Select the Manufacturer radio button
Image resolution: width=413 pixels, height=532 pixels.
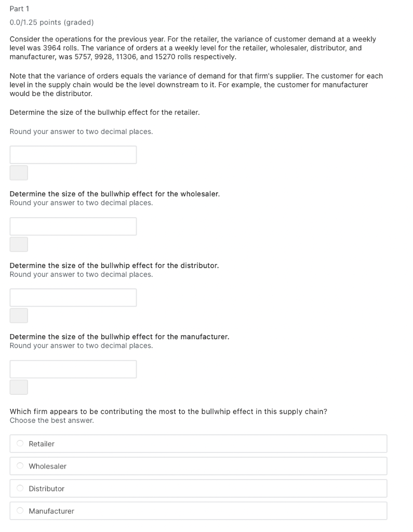tap(20, 511)
